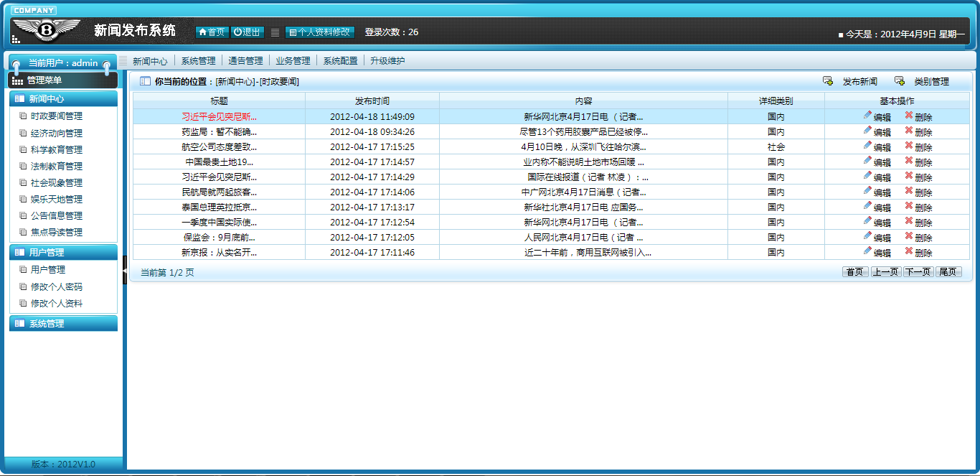Click the 发布新闻 add icon
This screenshot has width=980, height=476.
828,81
